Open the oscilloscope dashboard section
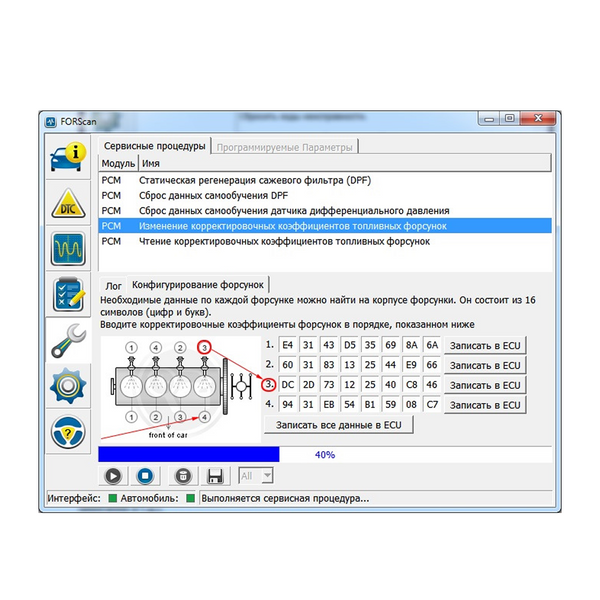Screen dimensions: 600x600 point(68,249)
